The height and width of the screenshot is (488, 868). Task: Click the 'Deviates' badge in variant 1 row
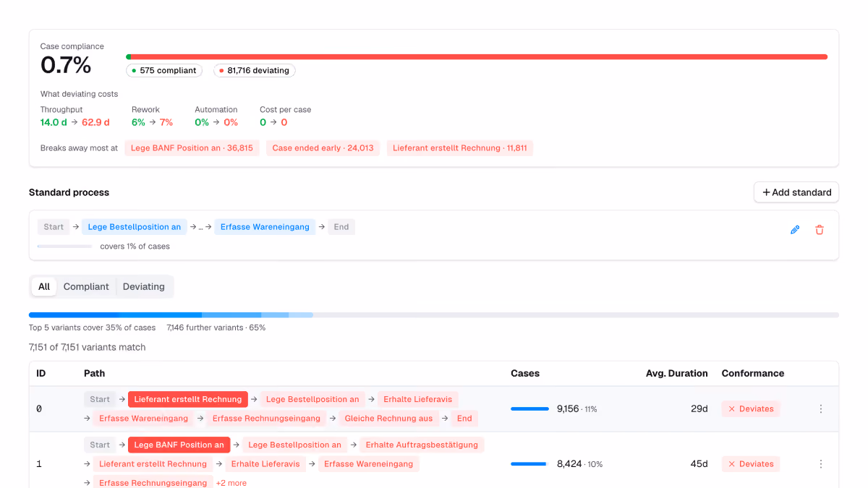pyautogui.click(x=751, y=464)
